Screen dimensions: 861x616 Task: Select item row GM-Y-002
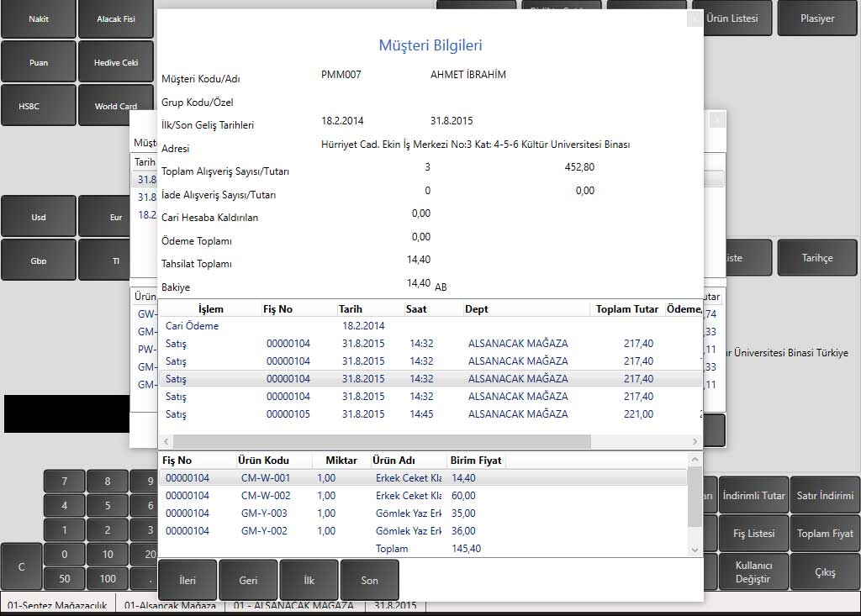tap(423, 530)
